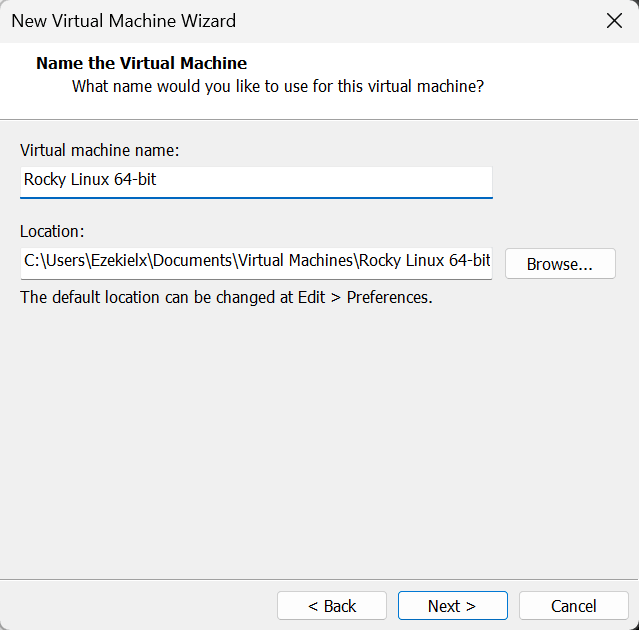The image size is (639, 630).
Task: Close the wizard with the X icon
Action: pos(614,21)
